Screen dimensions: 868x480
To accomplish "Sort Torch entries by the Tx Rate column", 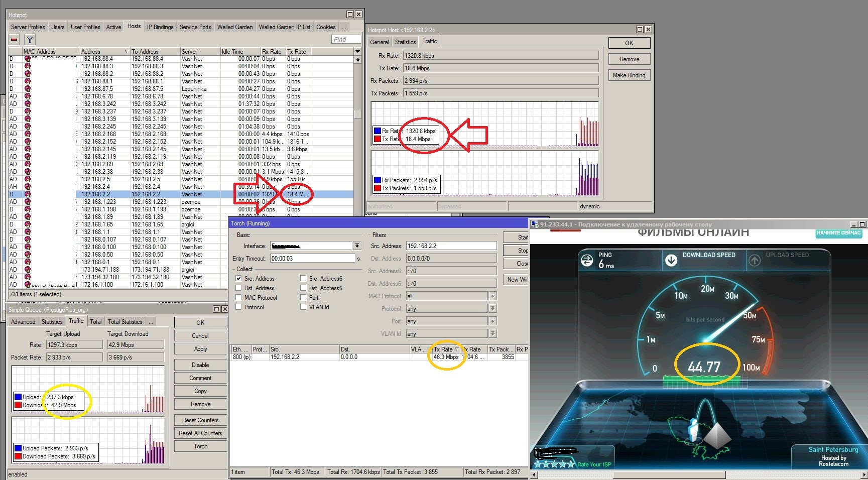I will pos(446,349).
